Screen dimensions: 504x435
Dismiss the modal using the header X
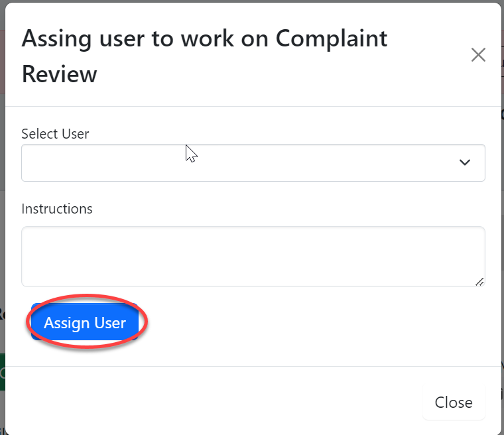478,55
